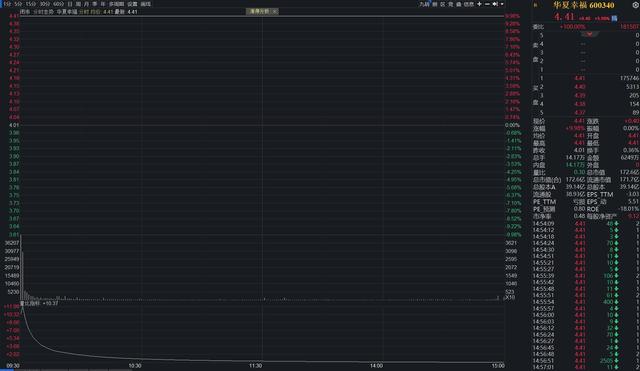This screenshot has width=640, height=371.
Task: Click the minus zoom-out icon
Action: pyautogui.click(x=487, y=4)
